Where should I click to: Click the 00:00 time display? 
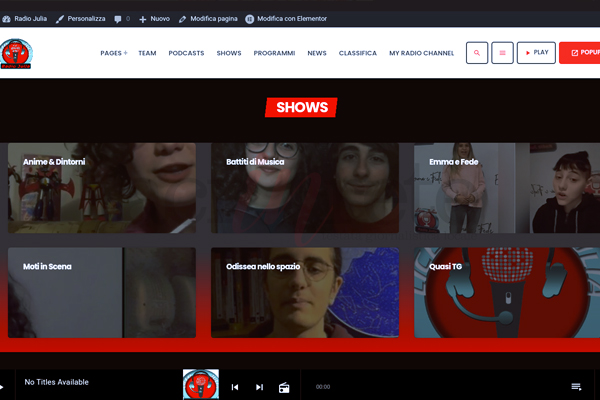point(323,387)
